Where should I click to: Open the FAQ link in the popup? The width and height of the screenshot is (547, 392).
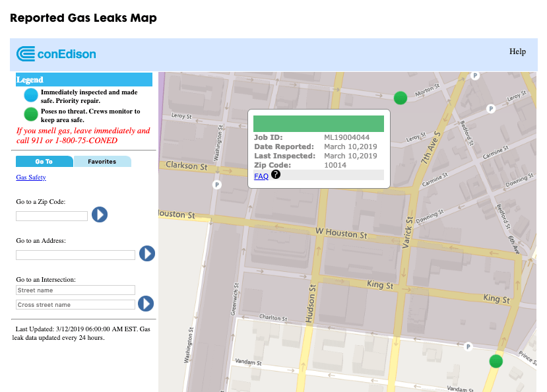[261, 176]
